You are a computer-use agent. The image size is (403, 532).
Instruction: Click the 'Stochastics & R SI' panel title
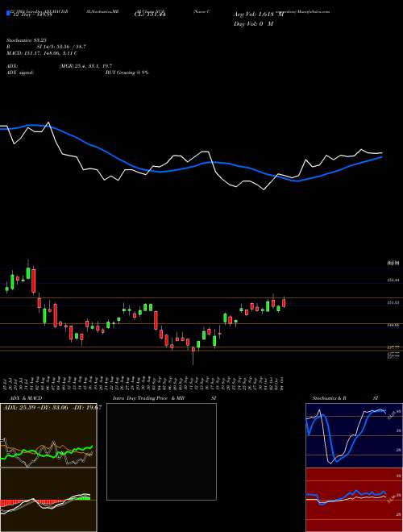pyautogui.click(x=345, y=398)
